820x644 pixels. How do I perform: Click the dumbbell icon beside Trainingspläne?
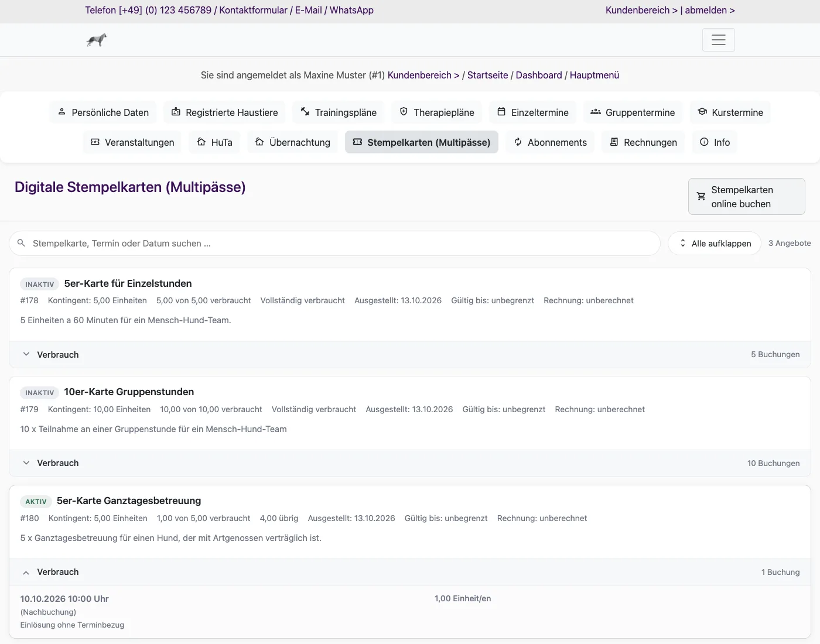click(305, 111)
